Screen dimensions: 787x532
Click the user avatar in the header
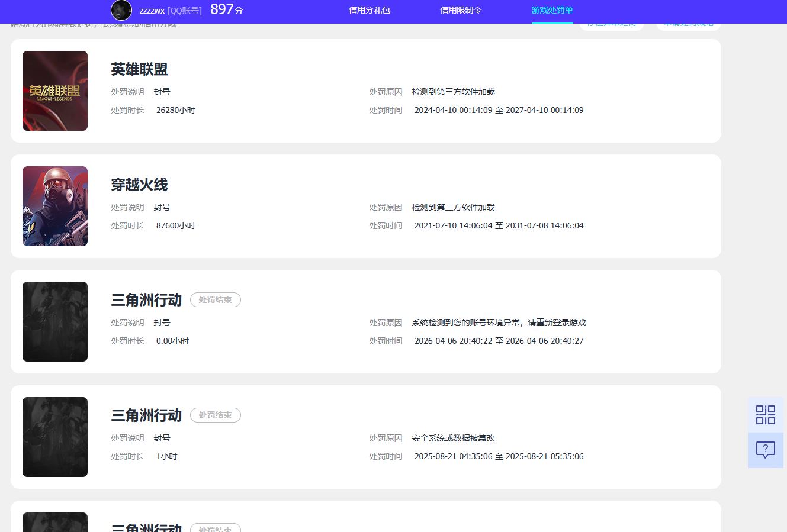tap(121, 10)
